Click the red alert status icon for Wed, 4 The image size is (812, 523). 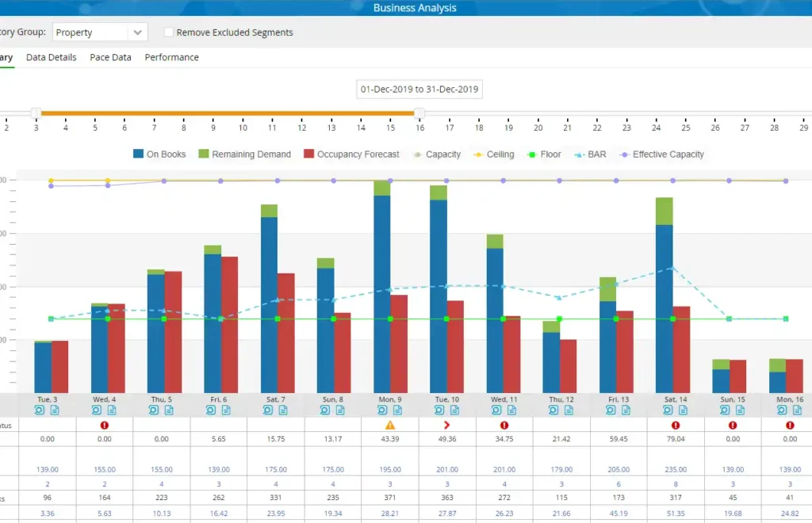click(105, 426)
